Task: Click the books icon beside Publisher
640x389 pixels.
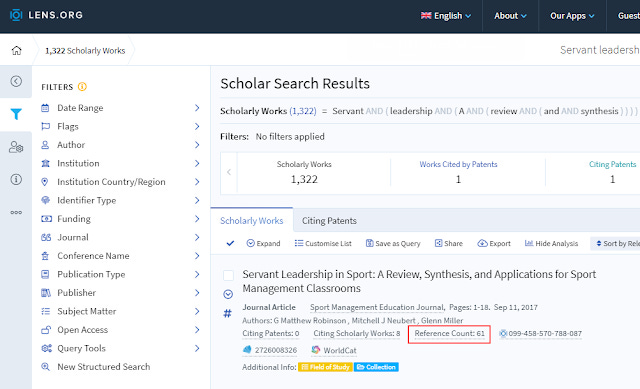Action: click(46, 293)
